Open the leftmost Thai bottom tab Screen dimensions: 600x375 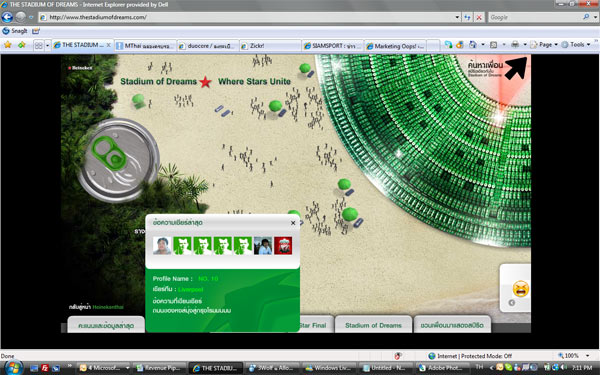(106, 325)
